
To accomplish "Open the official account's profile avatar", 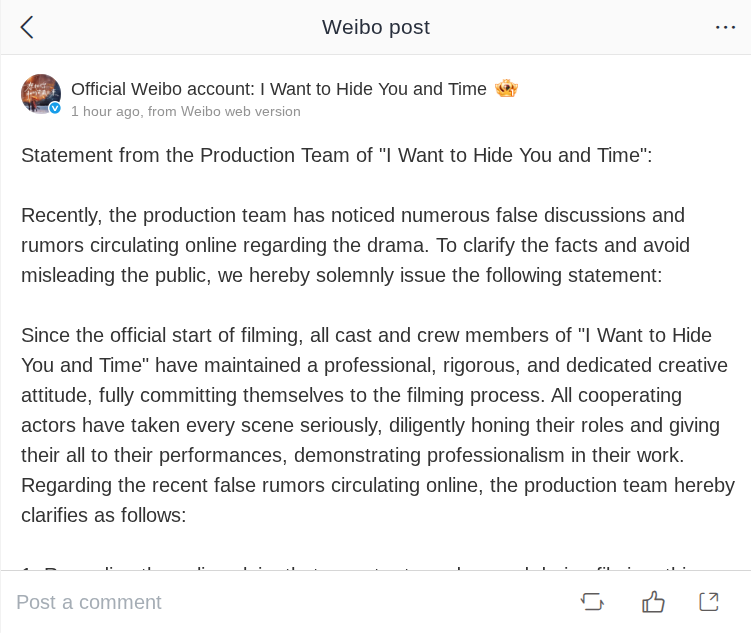I will (40, 93).
